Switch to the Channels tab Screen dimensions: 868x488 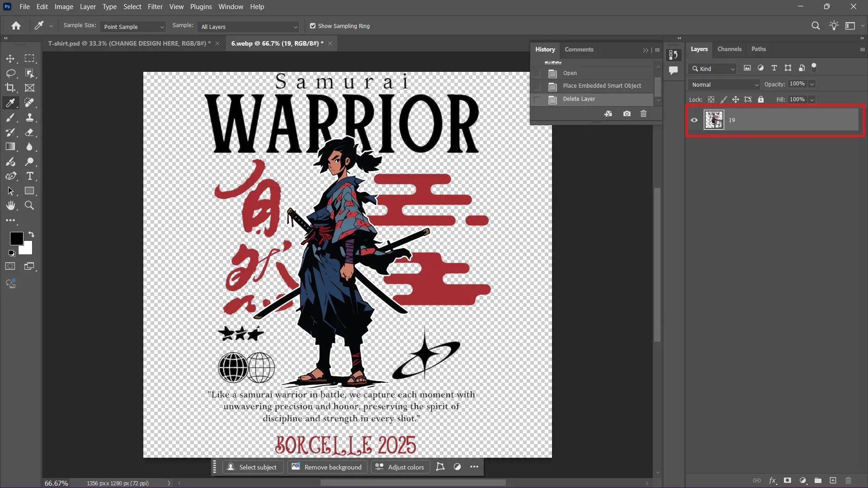730,49
